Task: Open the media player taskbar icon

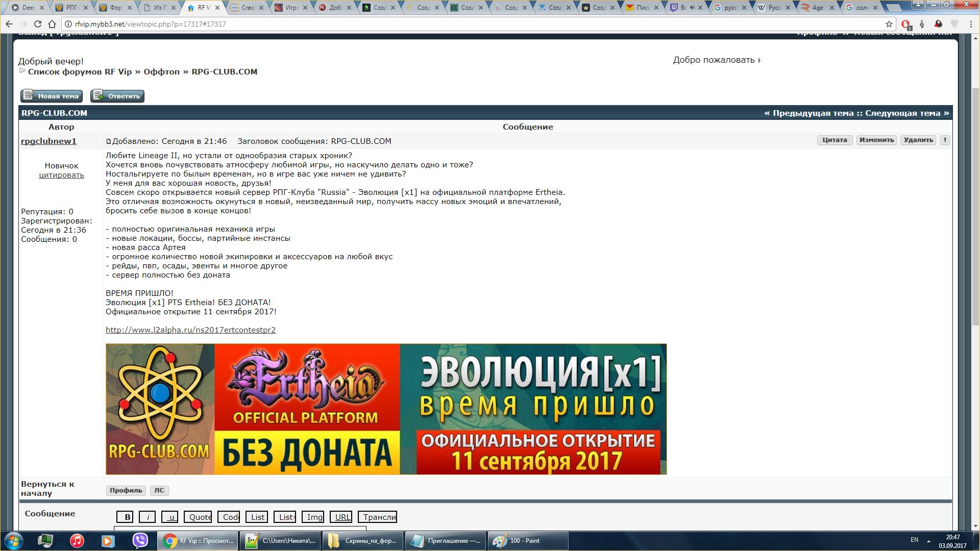Action: point(108,541)
